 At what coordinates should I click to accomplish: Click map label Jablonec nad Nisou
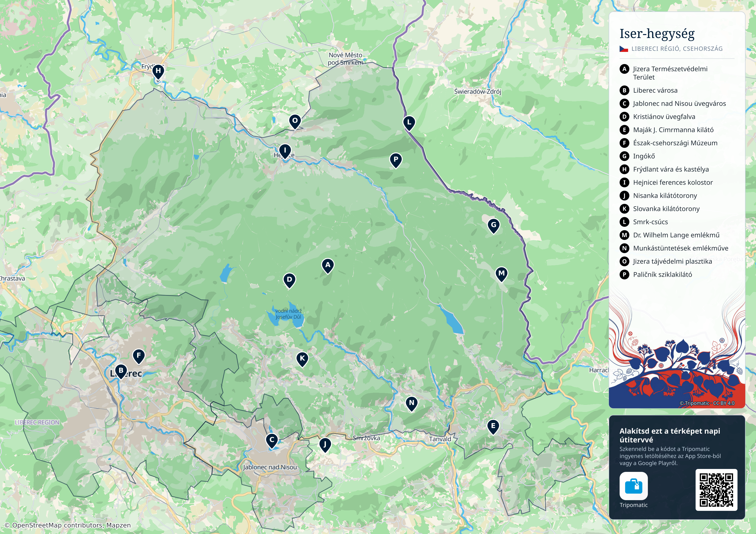pyautogui.click(x=270, y=467)
